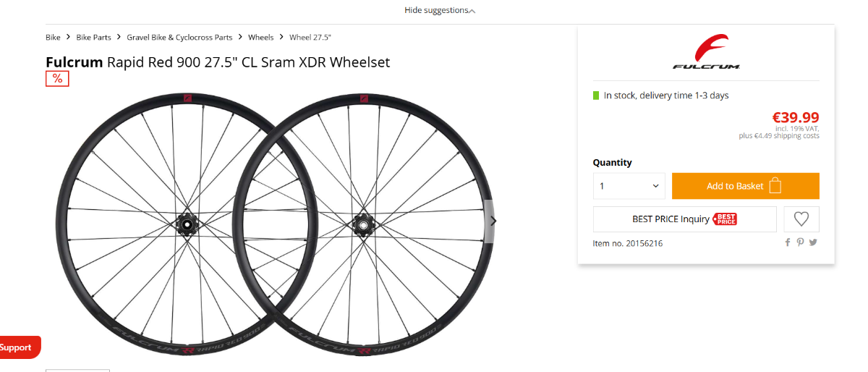Share product on Facebook
This screenshot has width=868, height=372.
[x=788, y=242]
